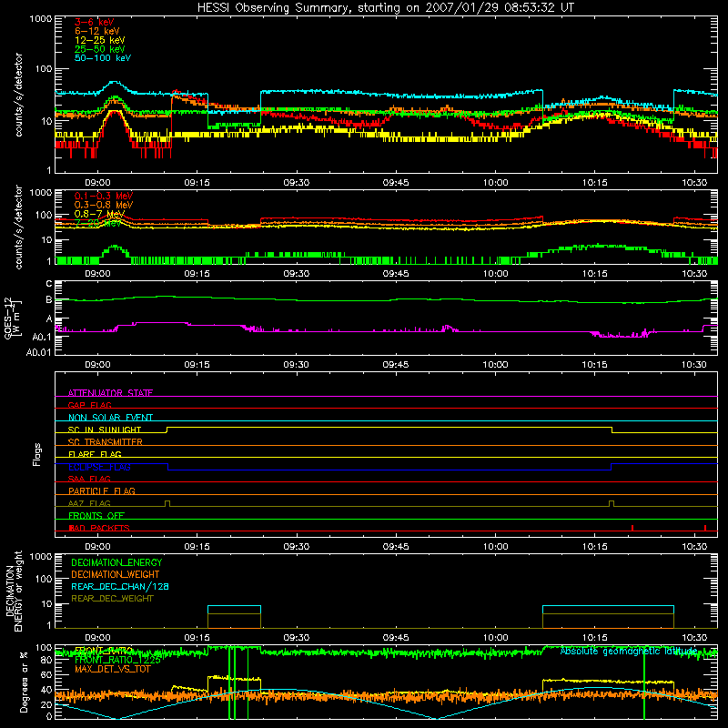Select the 'FLARE_FLAG' flag label

click(x=95, y=454)
